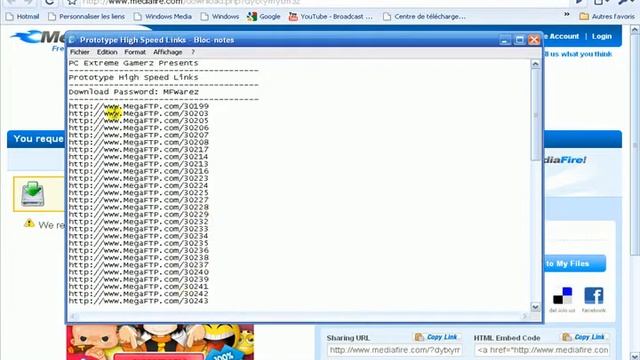Viewport: 640px width, 360px height.
Task: Click the link line ending in 30217
Action: 139,149
